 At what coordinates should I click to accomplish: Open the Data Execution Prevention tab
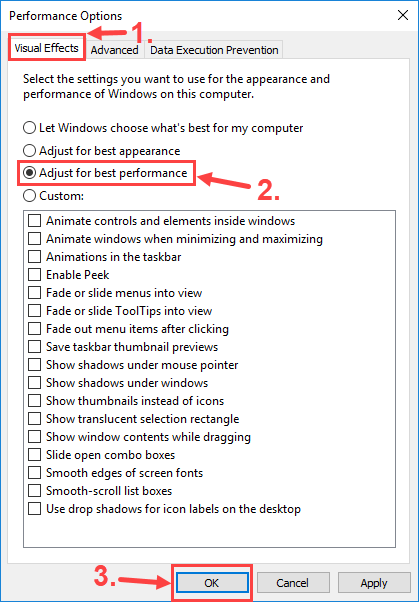point(214,50)
